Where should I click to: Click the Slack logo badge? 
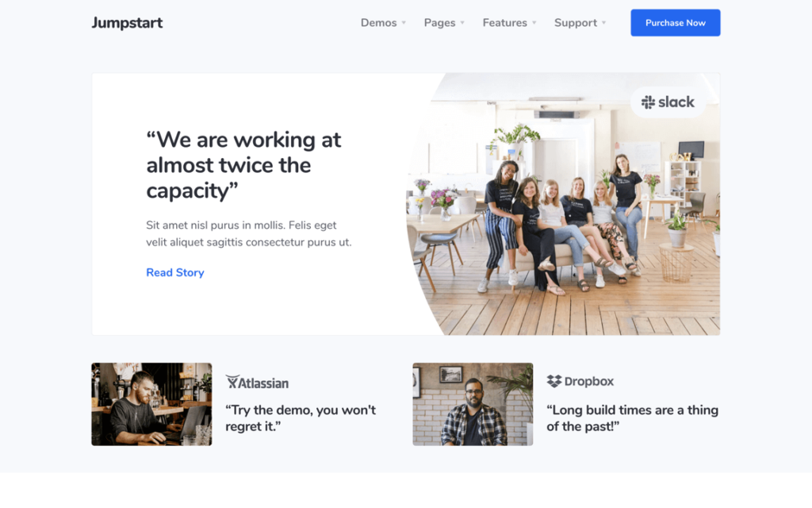[x=668, y=102]
